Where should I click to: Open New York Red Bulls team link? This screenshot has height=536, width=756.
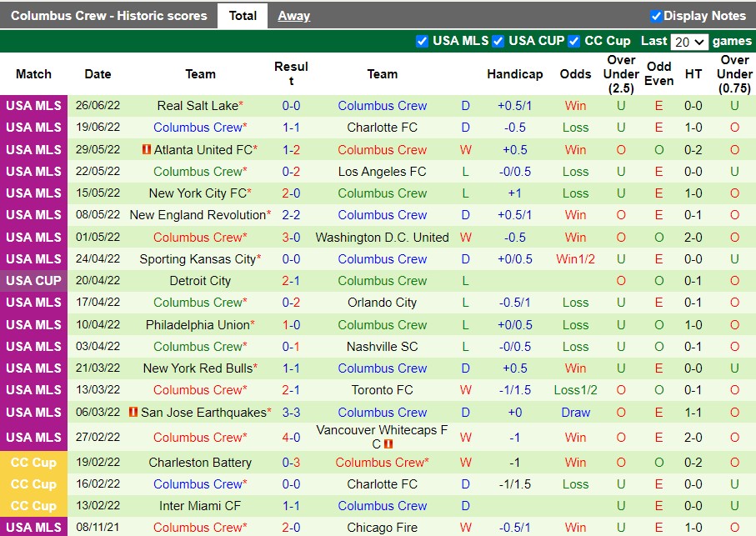[198, 368]
